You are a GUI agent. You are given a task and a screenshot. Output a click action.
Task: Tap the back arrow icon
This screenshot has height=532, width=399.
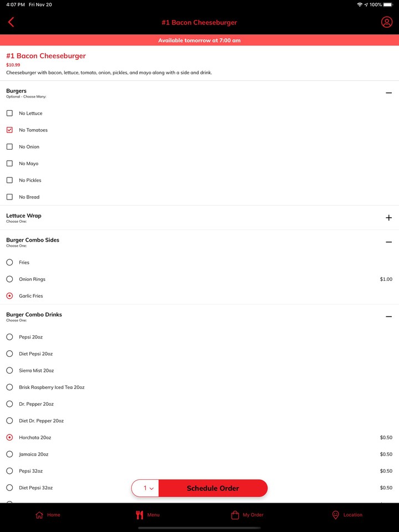click(x=11, y=22)
